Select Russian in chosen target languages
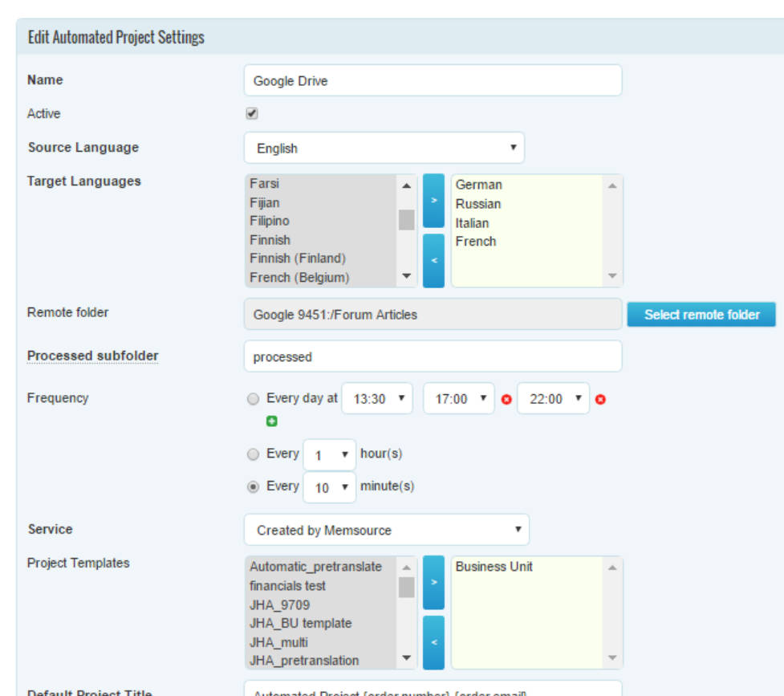The image size is (784, 696). pyautogui.click(x=478, y=204)
